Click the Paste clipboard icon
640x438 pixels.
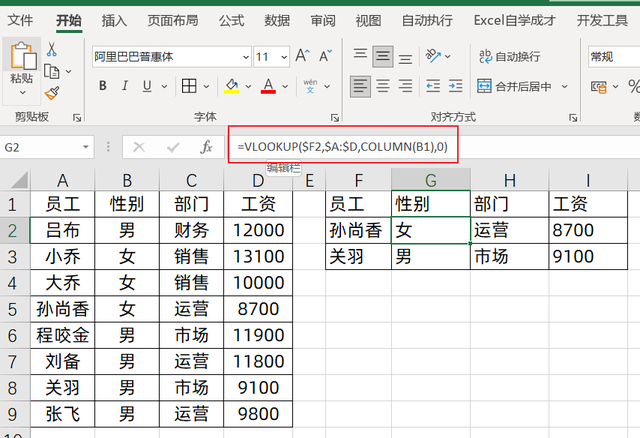(20, 61)
